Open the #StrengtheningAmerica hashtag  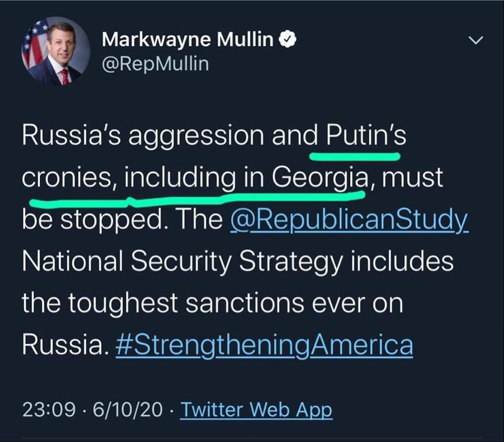pos(263,345)
